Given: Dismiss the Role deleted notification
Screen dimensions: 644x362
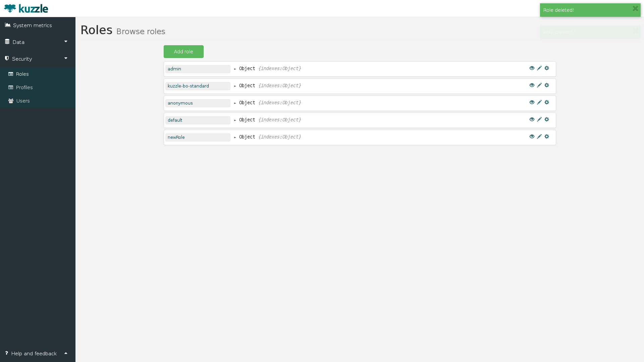Looking at the screenshot, I should (635, 9).
